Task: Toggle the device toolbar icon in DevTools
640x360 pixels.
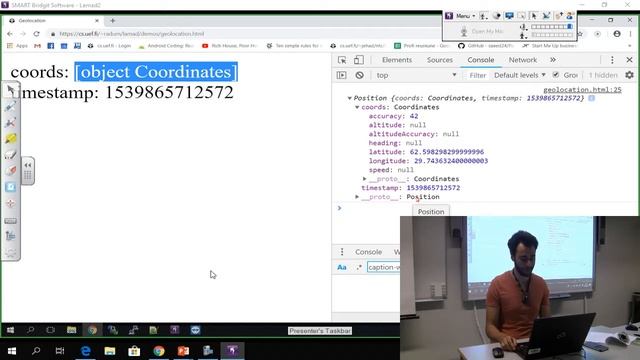Action: coord(359,60)
